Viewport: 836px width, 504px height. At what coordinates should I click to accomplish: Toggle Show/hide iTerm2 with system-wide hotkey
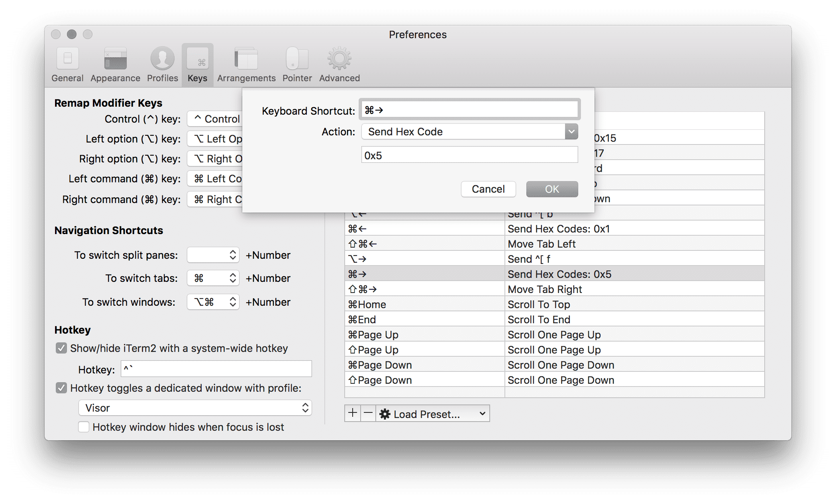click(61, 348)
